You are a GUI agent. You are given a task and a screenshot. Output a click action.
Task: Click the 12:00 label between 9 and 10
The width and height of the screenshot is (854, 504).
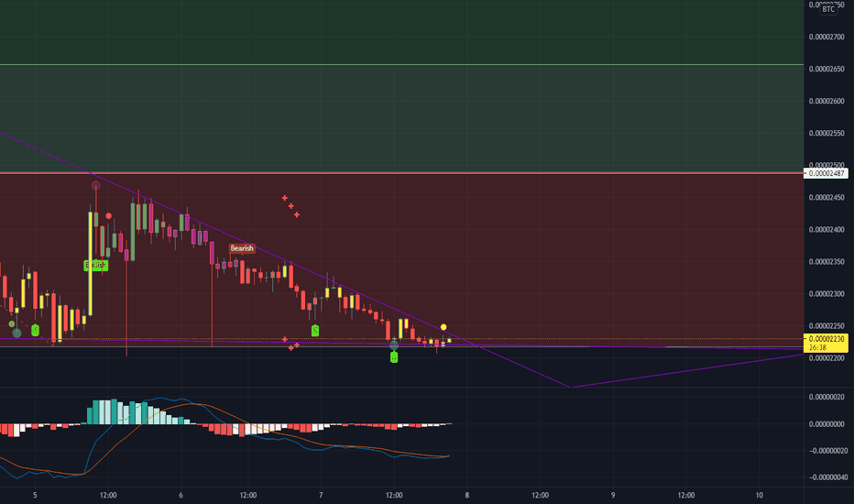tap(686, 495)
